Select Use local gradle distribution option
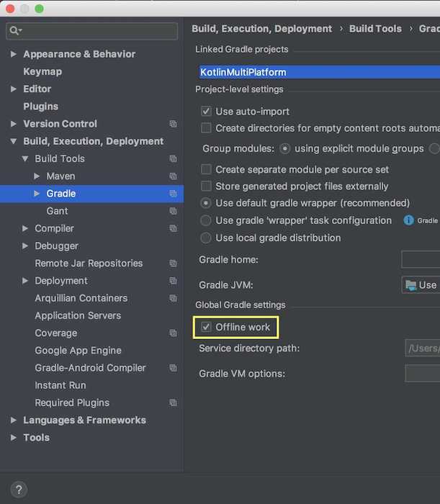Viewport: 440px width, 504px height. pos(206,238)
